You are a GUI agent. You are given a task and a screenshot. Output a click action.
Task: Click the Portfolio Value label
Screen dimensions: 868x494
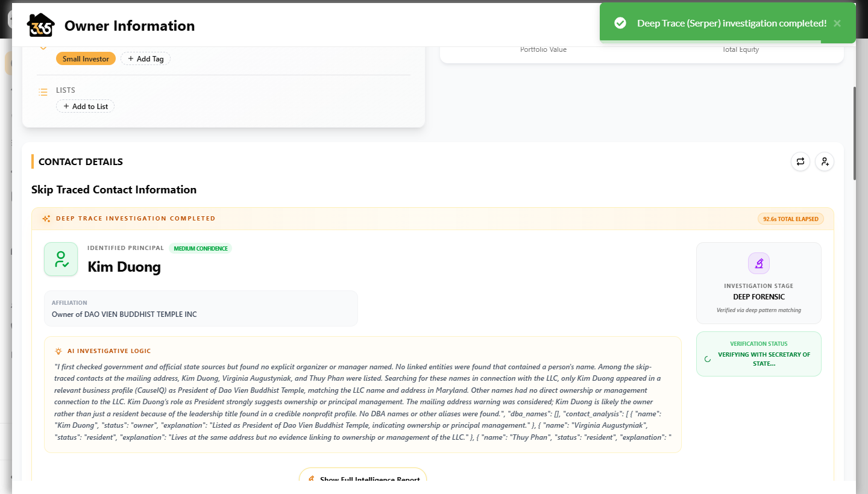pos(543,49)
